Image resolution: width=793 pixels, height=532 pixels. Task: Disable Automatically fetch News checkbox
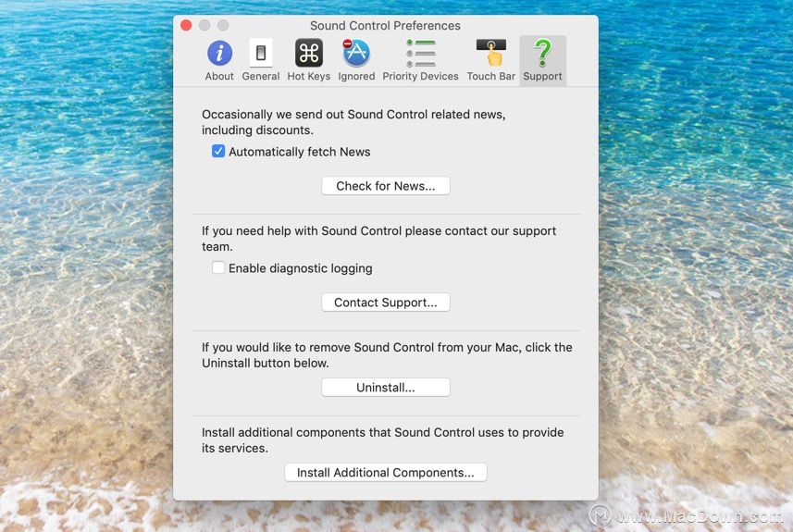coord(218,151)
